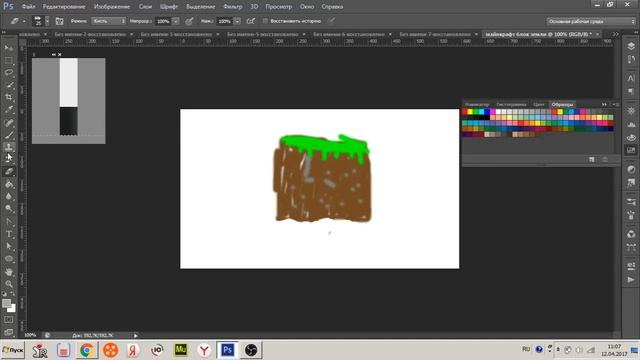Close the small floating preview panel
The height and width of the screenshot is (360, 640).
[60, 54]
